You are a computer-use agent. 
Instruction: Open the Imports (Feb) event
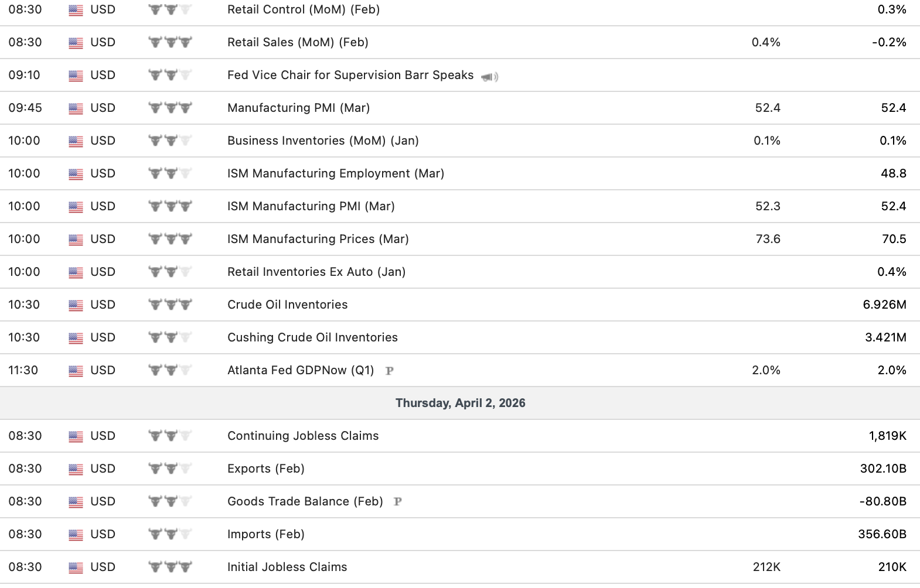coord(265,534)
